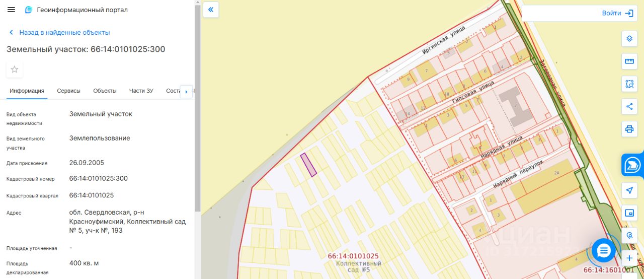Click the Коллективный сад №5 map label
This screenshot has height=279, width=644.
[359, 266]
